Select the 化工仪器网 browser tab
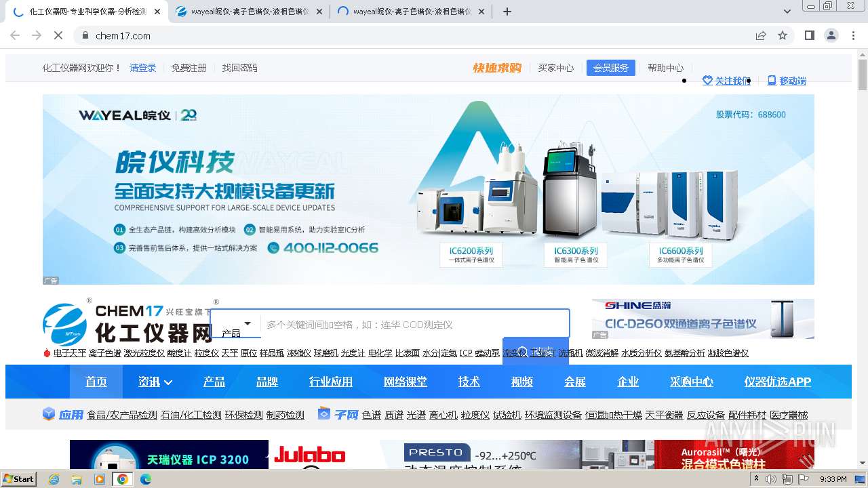This screenshot has height=488, width=868. (85, 12)
